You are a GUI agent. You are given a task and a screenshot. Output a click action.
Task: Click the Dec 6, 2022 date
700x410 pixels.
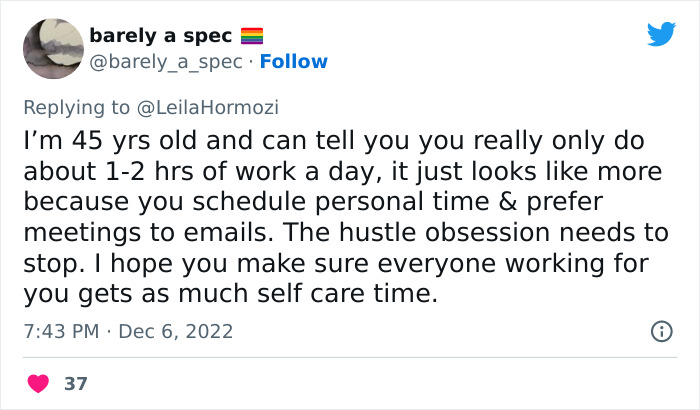pos(175,331)
